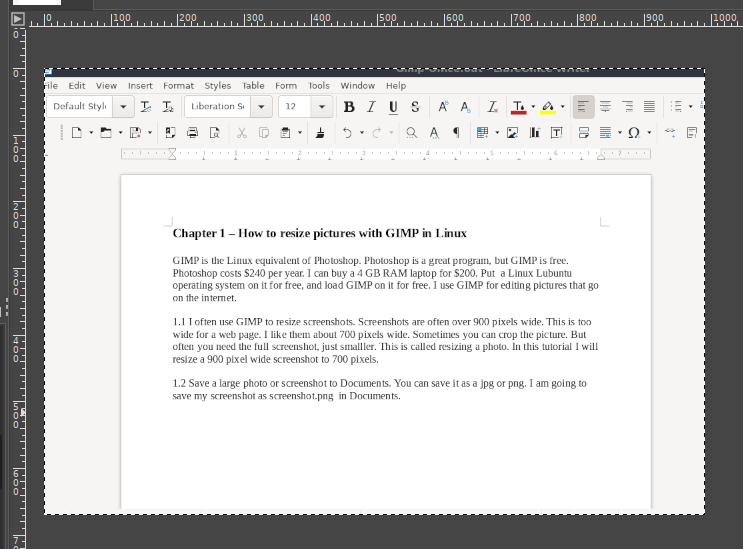Screen dimensions: 743x549
Task: Click the Clone Formatting paintbrush icon
Action: pos(320,132)
